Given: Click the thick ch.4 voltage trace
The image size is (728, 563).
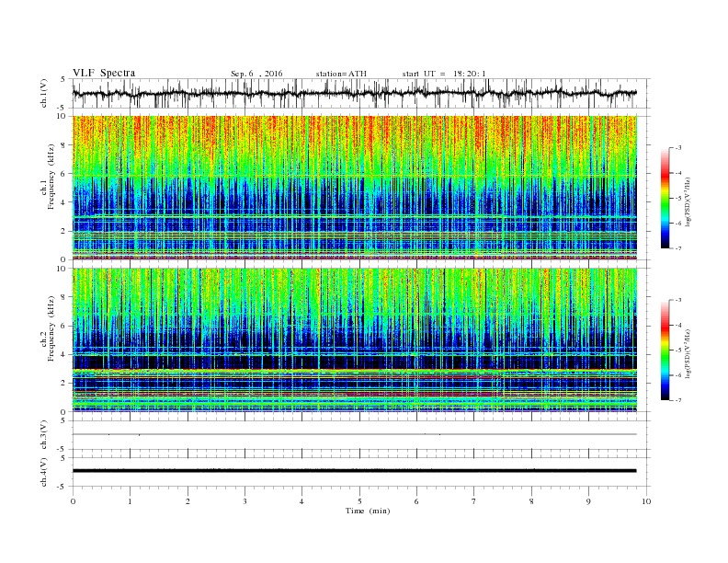Looking at the screenshot, I should 354,471.
